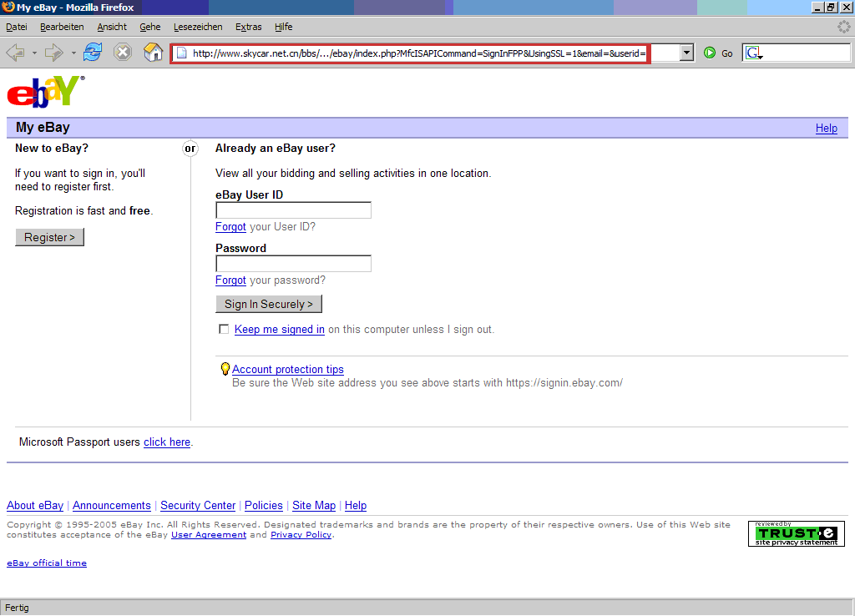Click Forgot your User ID link

[x=230, y=227]
